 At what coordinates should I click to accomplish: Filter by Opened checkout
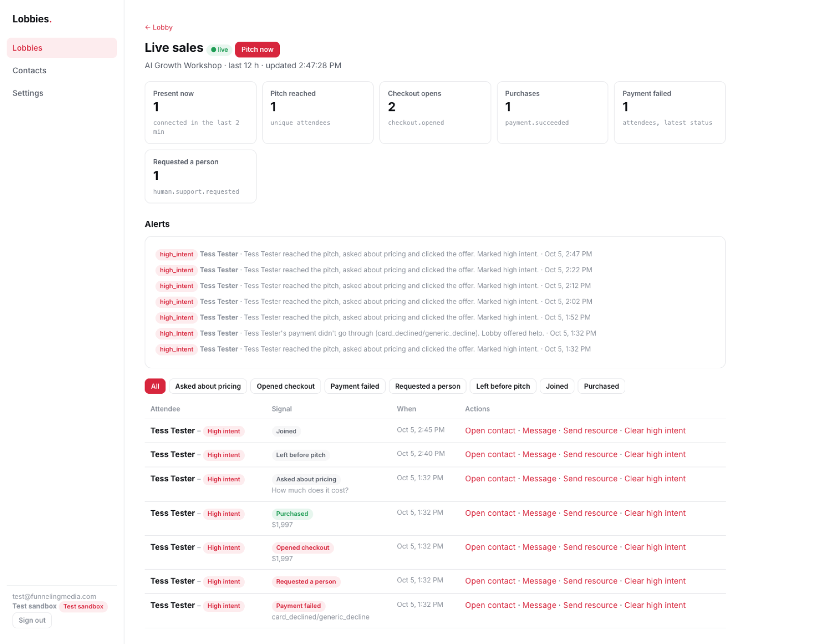click(285, 386)
